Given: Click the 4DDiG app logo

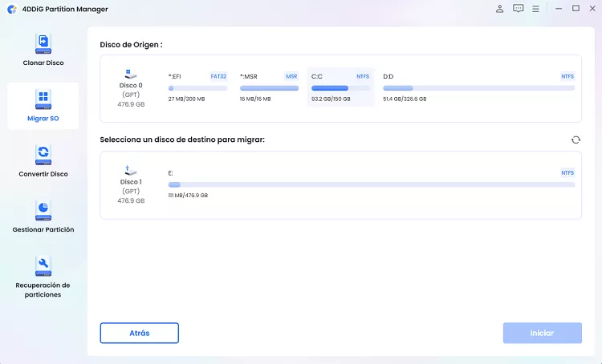Looking at the screenshot, I should click(x=12, y=9).
